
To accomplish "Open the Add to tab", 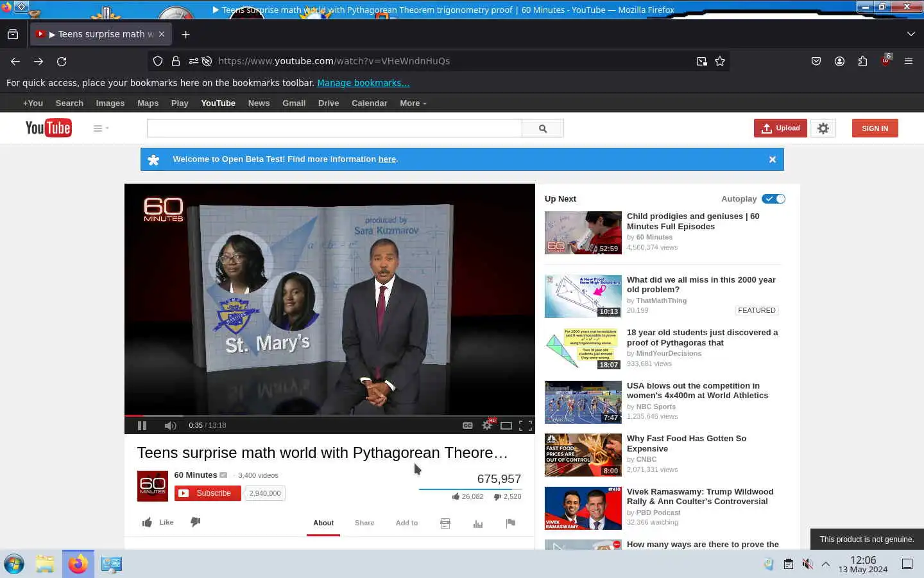I will pos(407,523).
